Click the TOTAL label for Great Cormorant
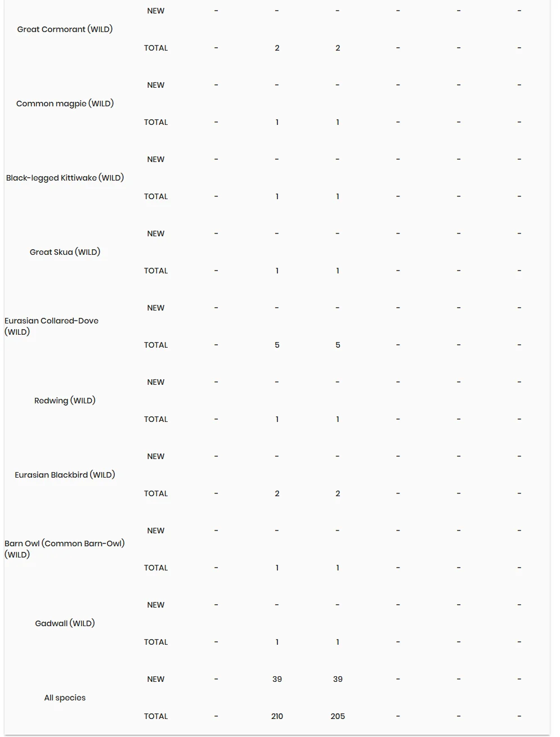560x737 pixels. click(x=156, y=48)
